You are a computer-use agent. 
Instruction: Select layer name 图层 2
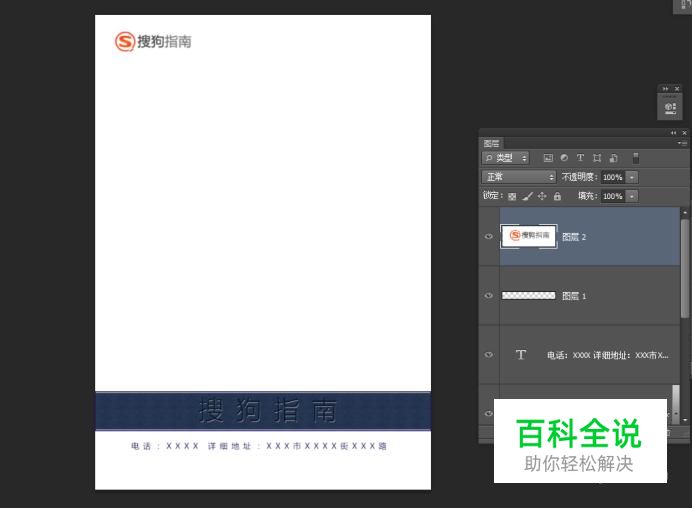tap(574, 237)
